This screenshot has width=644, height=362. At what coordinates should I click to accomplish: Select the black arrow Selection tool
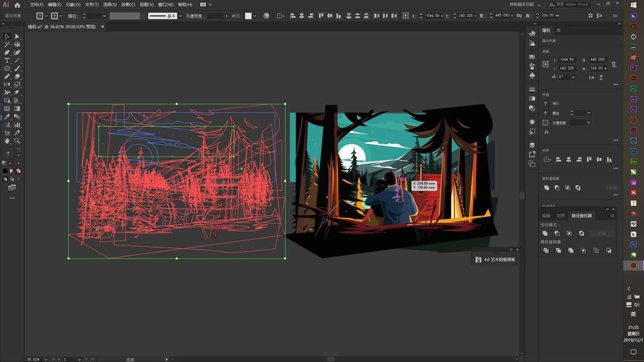point(7,37)
